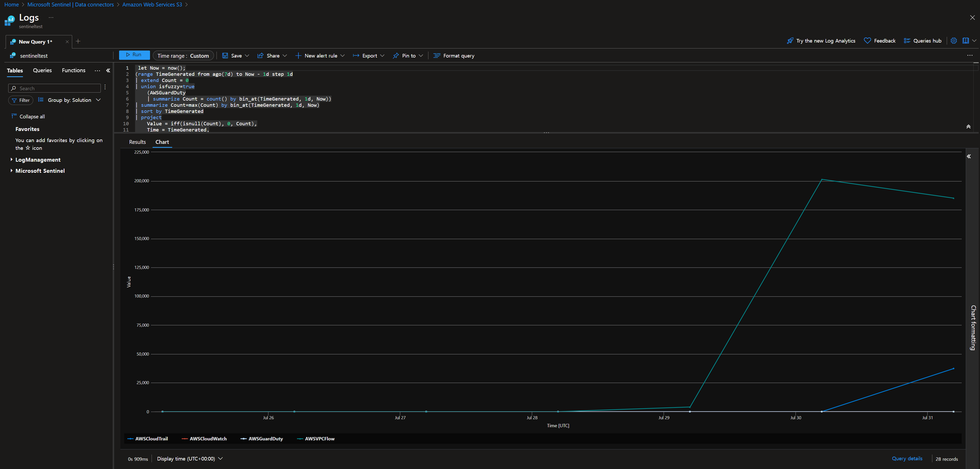
Task: Click the New alert rule plus icon
Action: (298, 56)
